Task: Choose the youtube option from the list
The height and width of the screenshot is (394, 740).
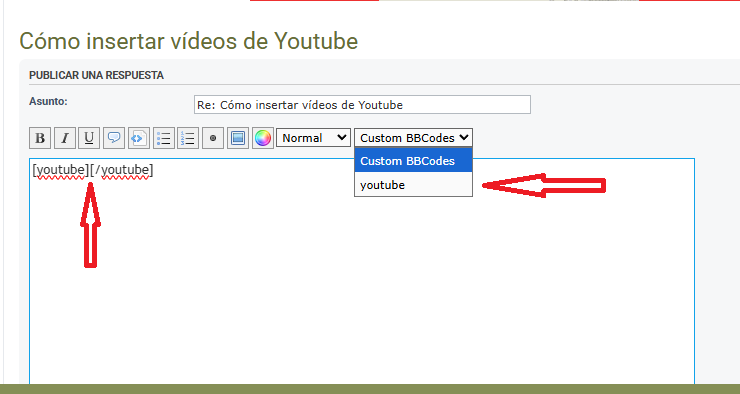Action: (x=413, y=185)
